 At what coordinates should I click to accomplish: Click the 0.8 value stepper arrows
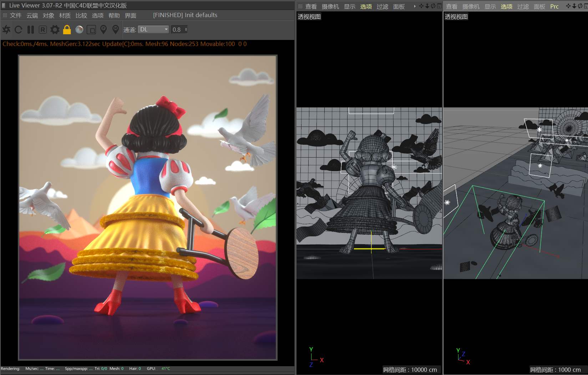pos(186,30)
